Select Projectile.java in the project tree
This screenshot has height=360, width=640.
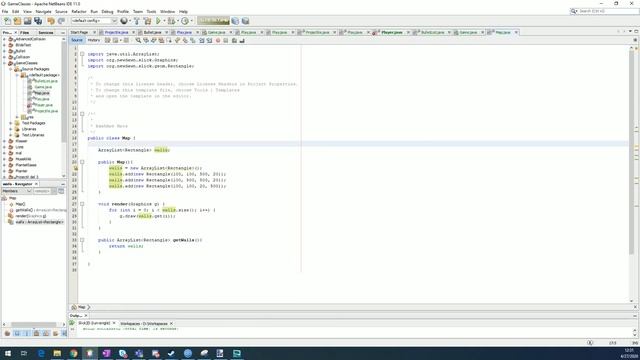(46, 111)
